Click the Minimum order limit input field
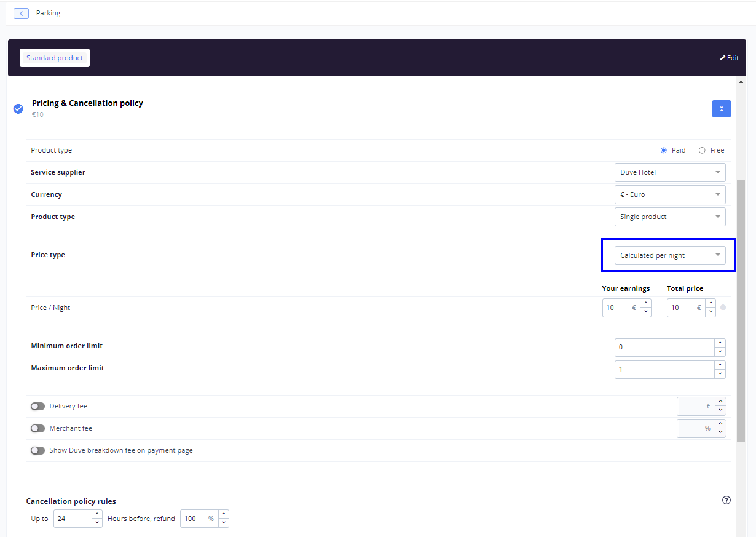Screen dimensions: 756x537 pyautogui.click(x=664, y=347)
